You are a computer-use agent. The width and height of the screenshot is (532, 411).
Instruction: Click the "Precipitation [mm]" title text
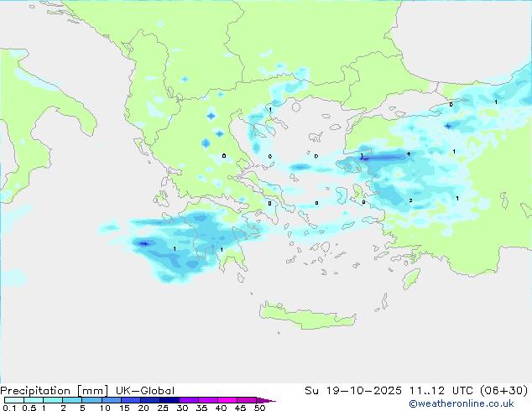[x=55, y=391]
